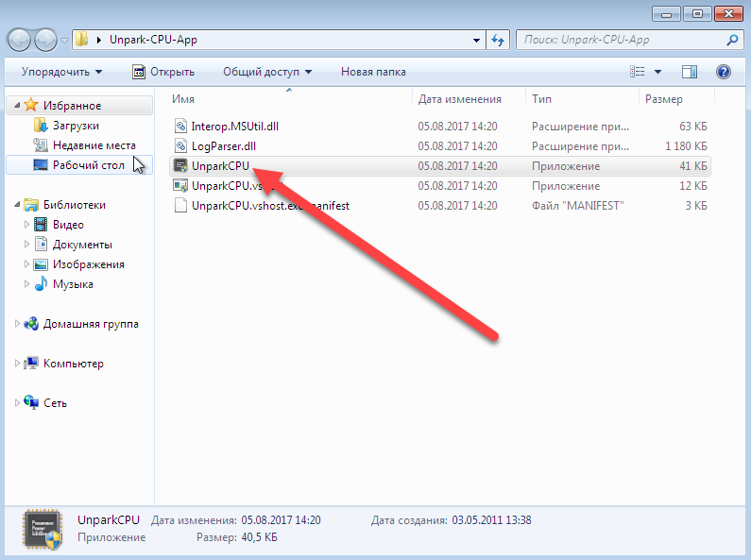Refresh the Unpark-CPU-App folder
This screenshot has height=560, width=751.
click(x=498, y=41)
